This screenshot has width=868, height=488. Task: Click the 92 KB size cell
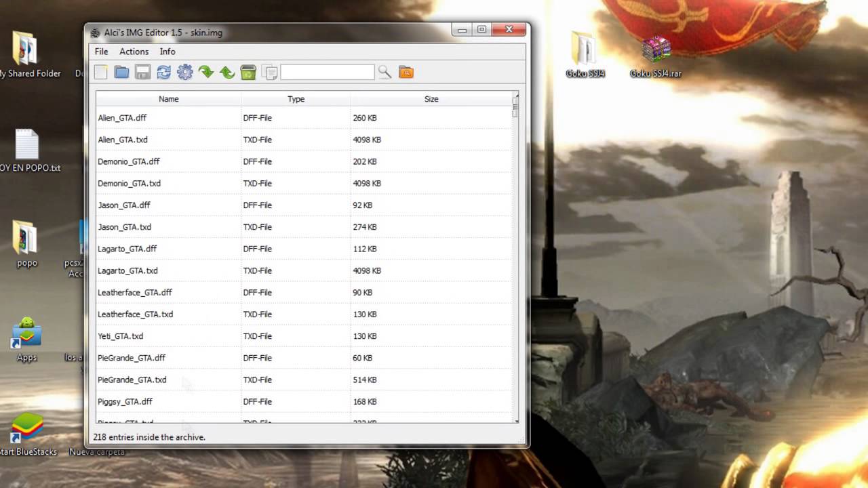(363, 205)
